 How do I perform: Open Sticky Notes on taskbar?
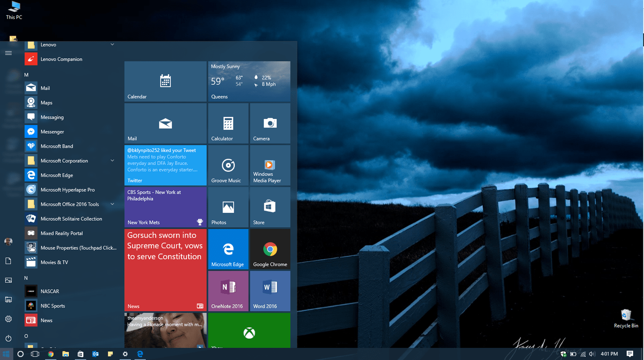point(110,354)
